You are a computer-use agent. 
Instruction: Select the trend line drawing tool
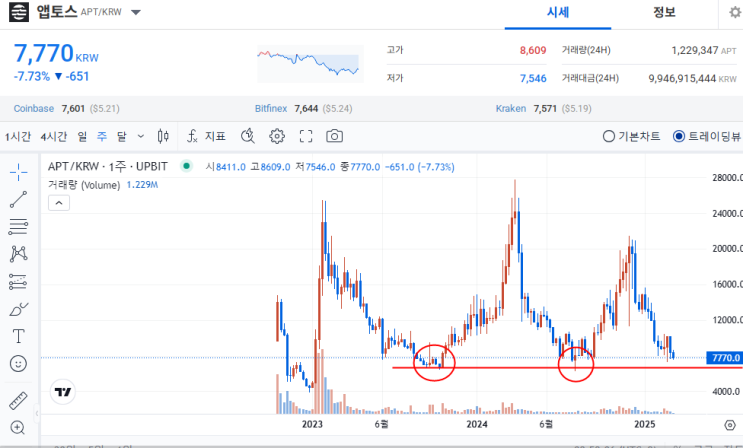pyautogui.click(x=18, y=200)
